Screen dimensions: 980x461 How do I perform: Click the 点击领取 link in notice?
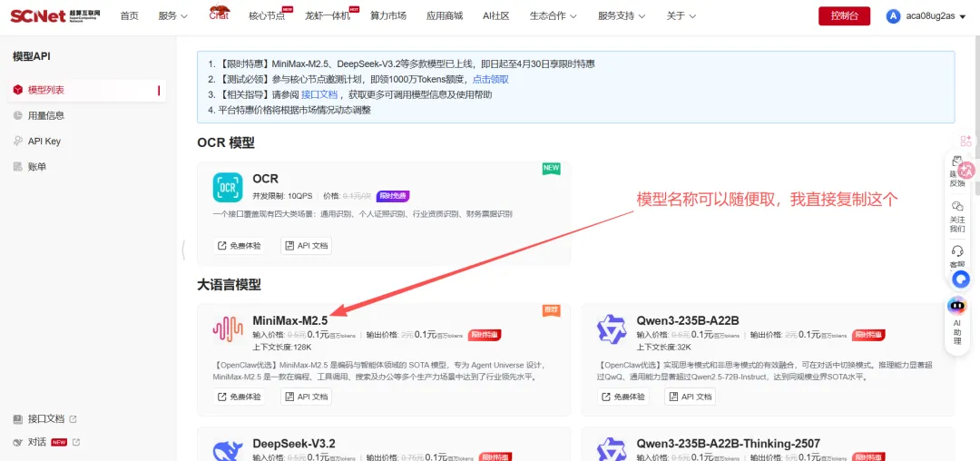[490, 79]
